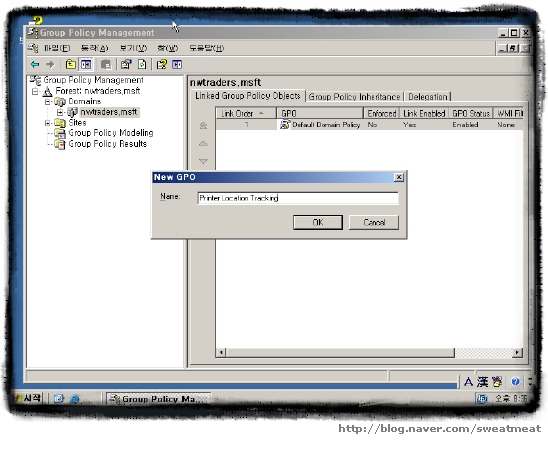This screenshot has height=450, width=548.
Task: Click Cancel in the New GPO dialog
Action: [x=374, y=223]
